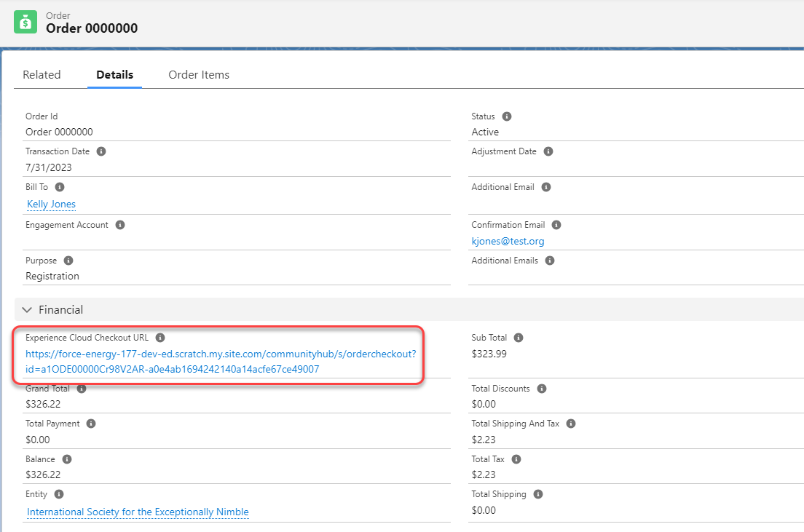The width and height of the screenshot is (804, 532).
Task: Click the kjones@test.org email link
Action: tap(508, 241)
